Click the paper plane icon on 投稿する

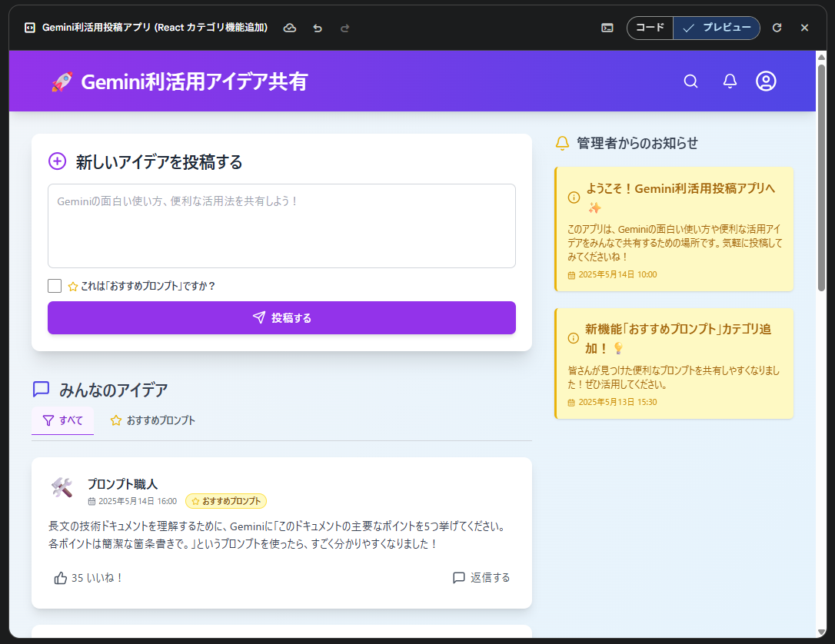click(259, 317)
